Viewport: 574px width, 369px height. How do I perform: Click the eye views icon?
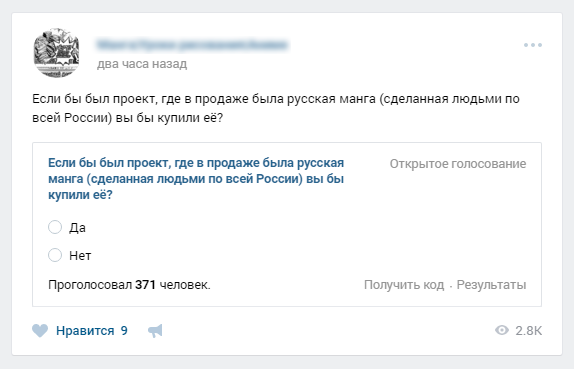tap(502, 331)
